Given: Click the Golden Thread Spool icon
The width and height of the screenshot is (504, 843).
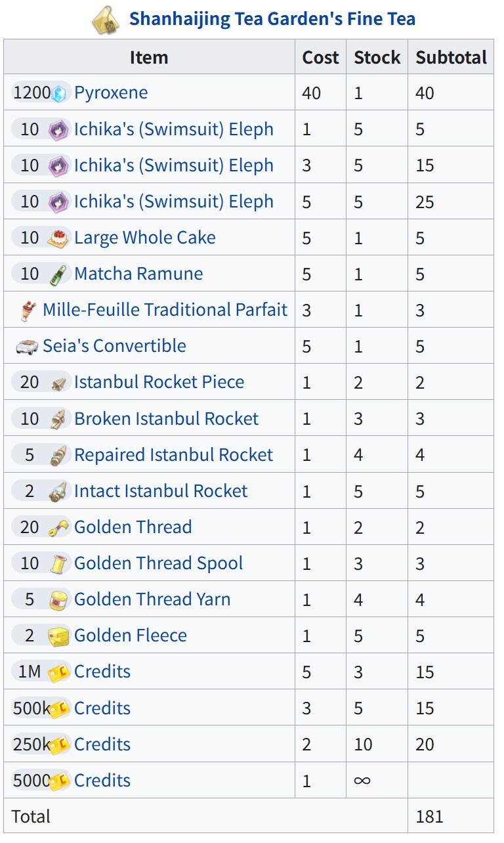Looking at the screenshot, I should click(x=58, y=564).
